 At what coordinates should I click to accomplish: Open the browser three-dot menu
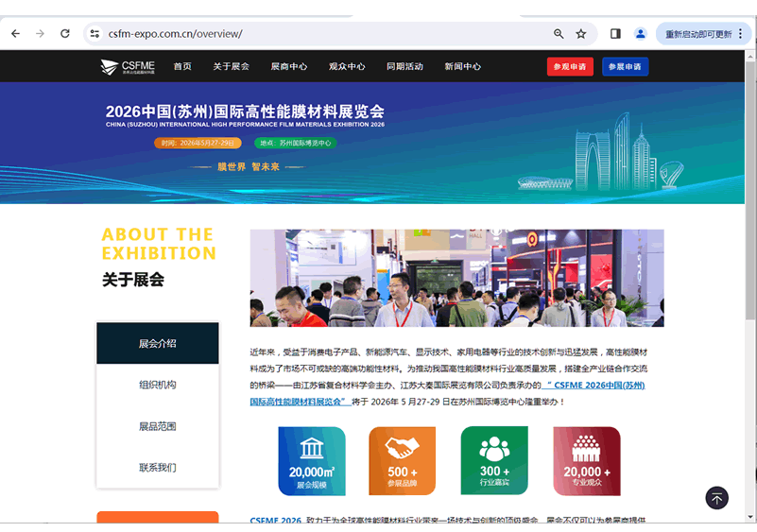click(741, 34)
